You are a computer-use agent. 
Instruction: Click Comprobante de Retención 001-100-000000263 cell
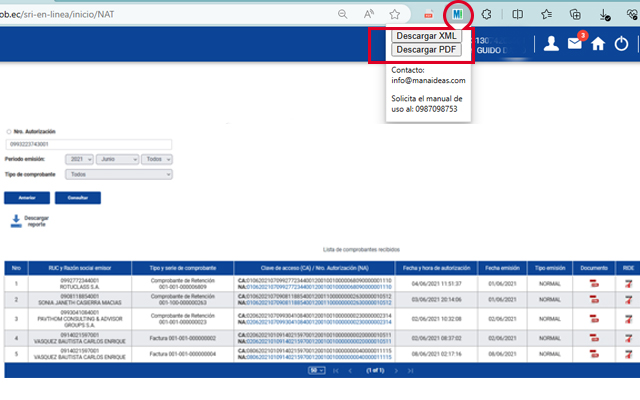coord(182,300)
